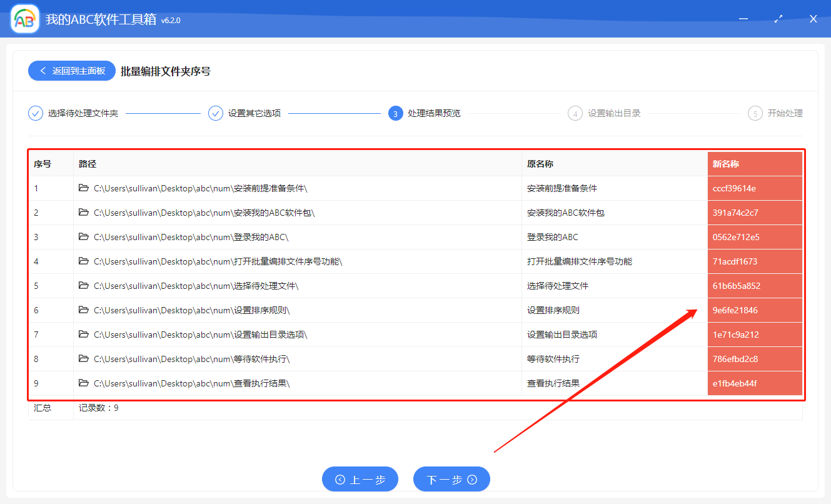
Task: Click the checkmark icon of step 设置其它选项
Action: click(215, 113)
